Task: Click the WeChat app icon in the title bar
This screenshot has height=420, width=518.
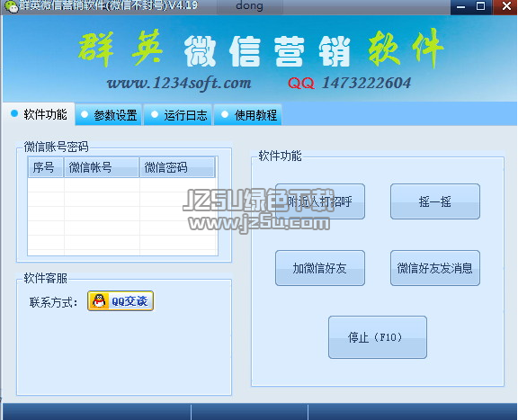Action: (11, 6)
